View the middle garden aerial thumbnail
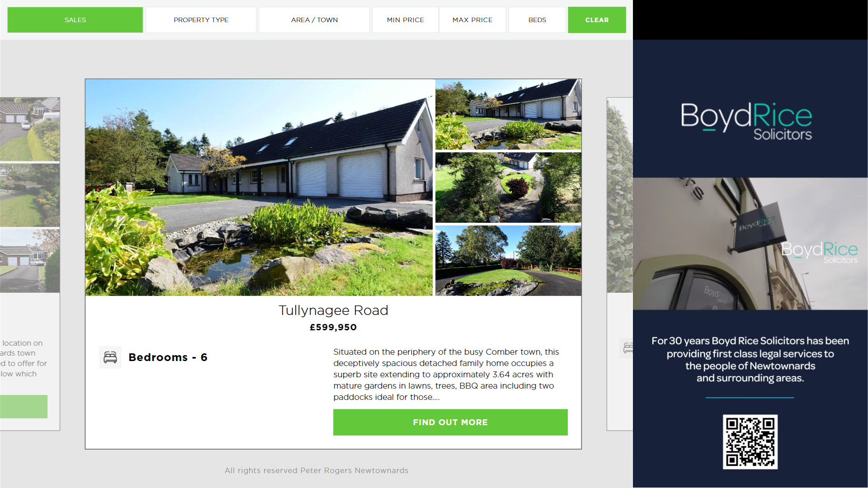The height and width of the screenshot is (488, 868). tap(508, 188)
